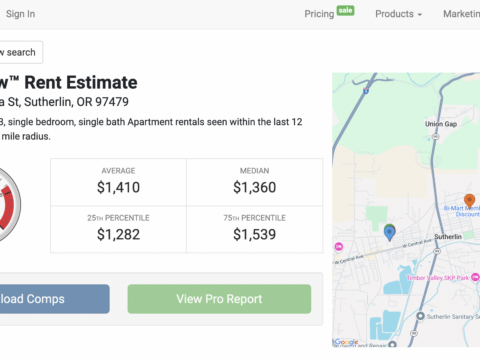
Task: Click the blue property location pin
Action: point(389,233)
